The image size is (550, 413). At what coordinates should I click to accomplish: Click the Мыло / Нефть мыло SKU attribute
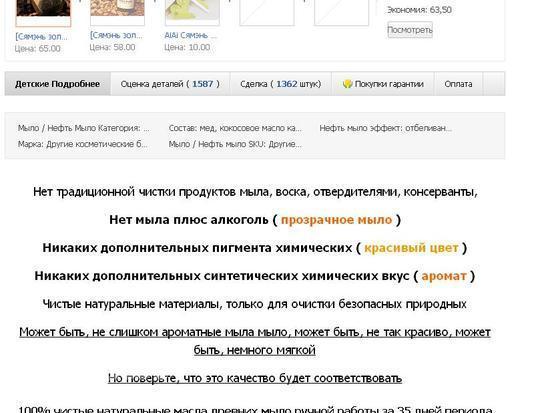[235, 144]
